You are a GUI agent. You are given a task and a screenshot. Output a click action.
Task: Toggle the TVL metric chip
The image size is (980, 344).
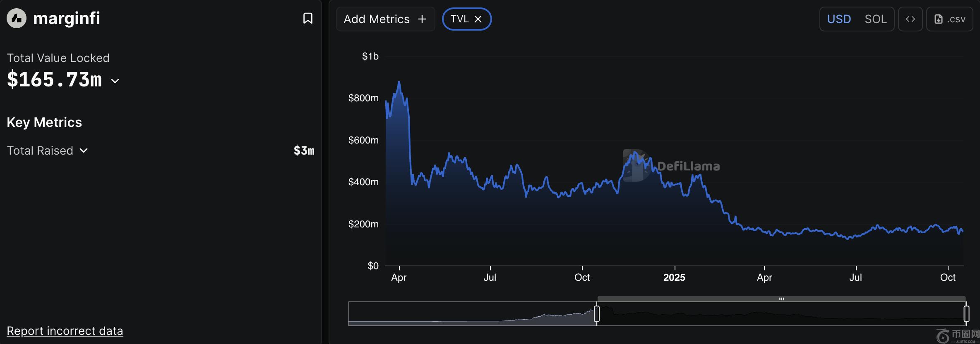coord(459,19)
